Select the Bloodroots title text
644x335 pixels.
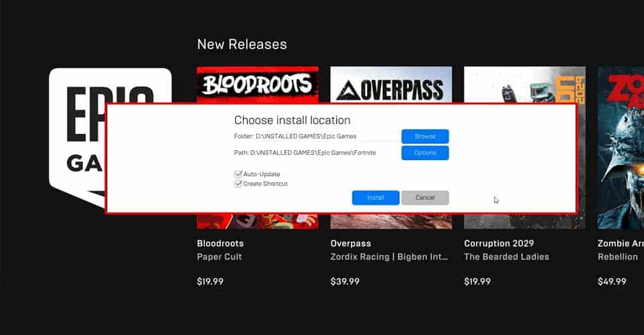tap(220, 243)
